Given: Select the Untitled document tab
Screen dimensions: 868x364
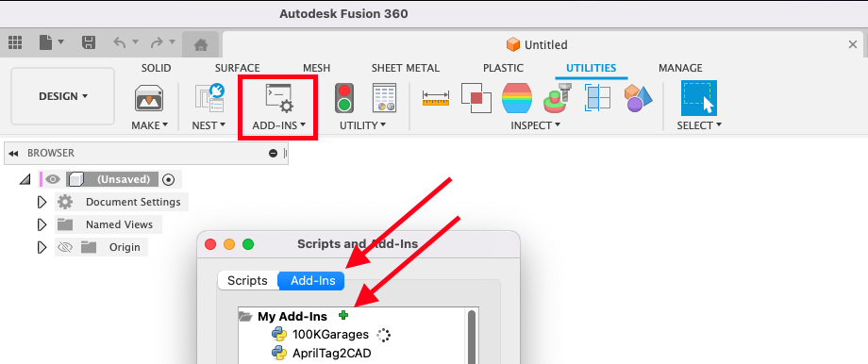Looking at the screenshot, I should 537,45.
